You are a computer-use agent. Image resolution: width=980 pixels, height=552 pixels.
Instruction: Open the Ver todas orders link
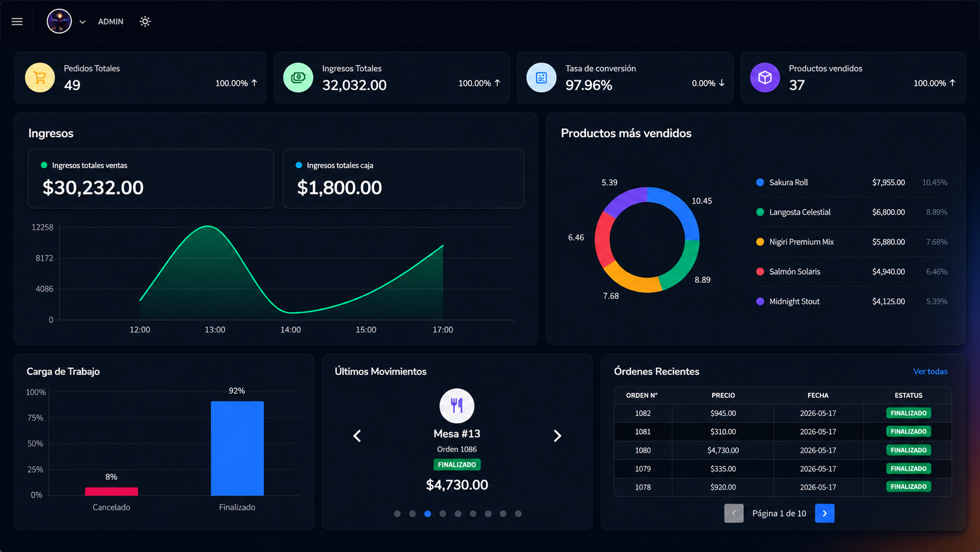point(930,371)
